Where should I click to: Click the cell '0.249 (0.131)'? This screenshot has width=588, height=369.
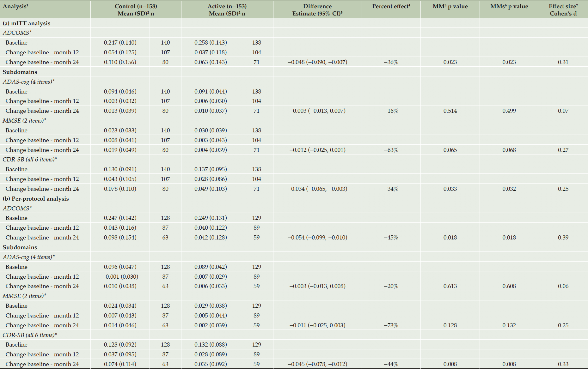pos(211,218)
